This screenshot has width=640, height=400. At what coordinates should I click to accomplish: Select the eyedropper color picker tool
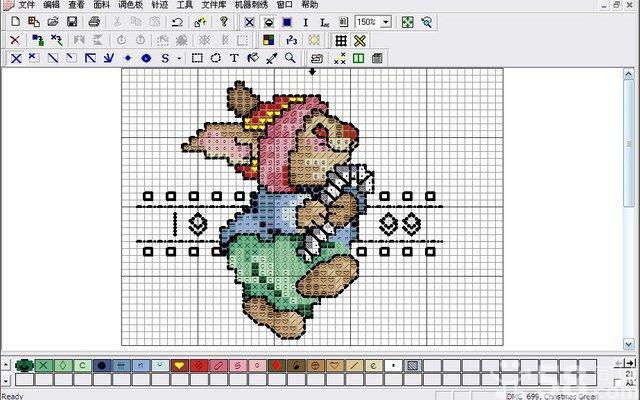click(271, 58)
